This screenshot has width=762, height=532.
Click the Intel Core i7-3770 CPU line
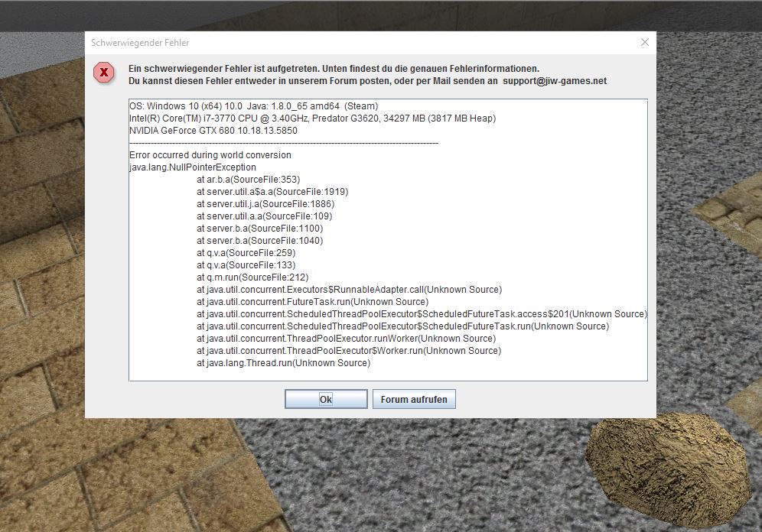coord(312,118)
